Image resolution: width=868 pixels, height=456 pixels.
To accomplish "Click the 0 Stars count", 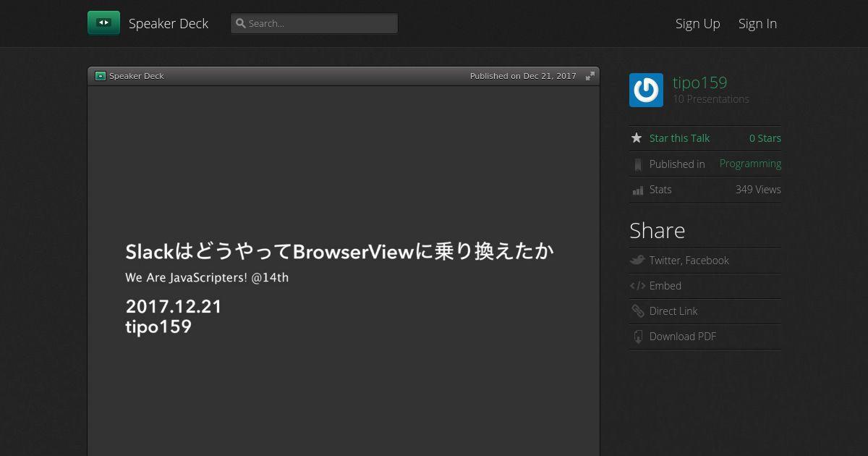I will click(765, 138).
